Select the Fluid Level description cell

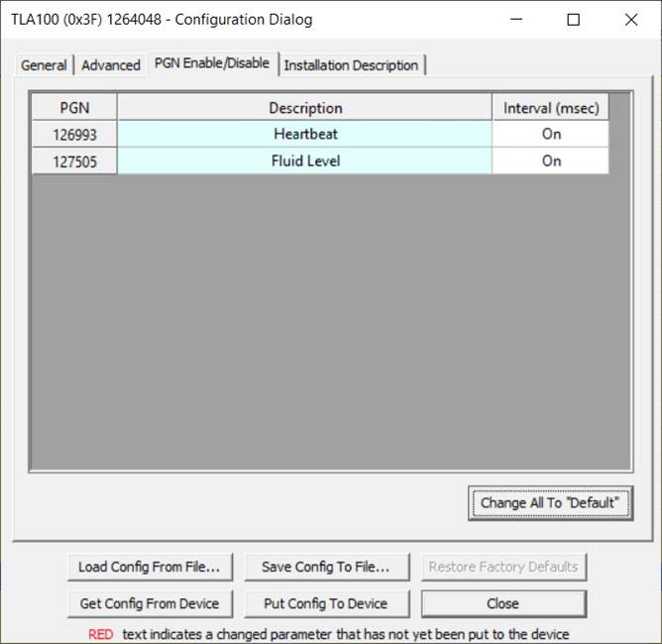point(304,161)
